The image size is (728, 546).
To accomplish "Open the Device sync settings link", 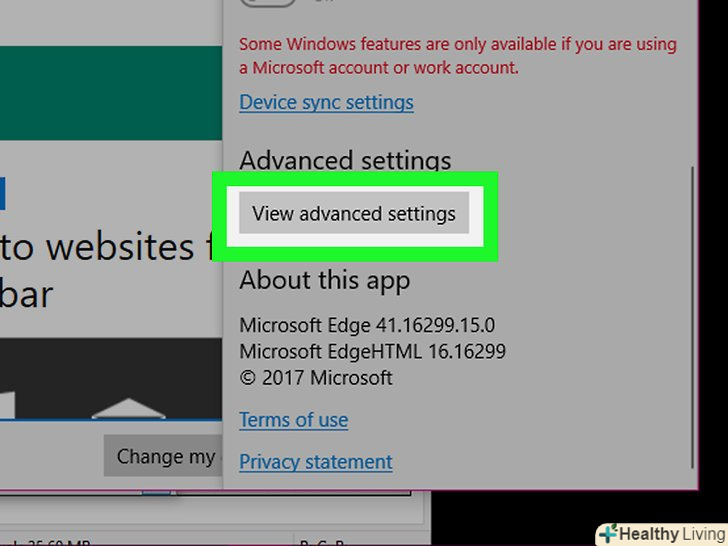I will coord(326,102).
